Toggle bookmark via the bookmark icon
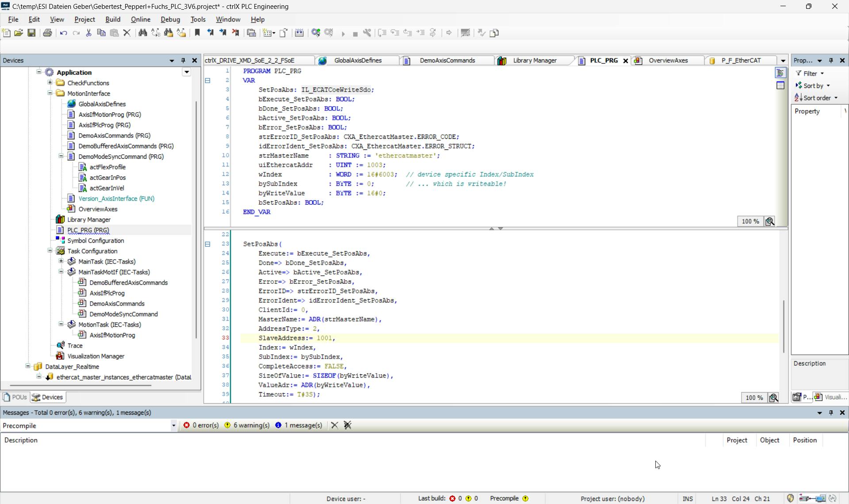Image resolution: width=849 pixels, height=504 pixels. [197, 33]
